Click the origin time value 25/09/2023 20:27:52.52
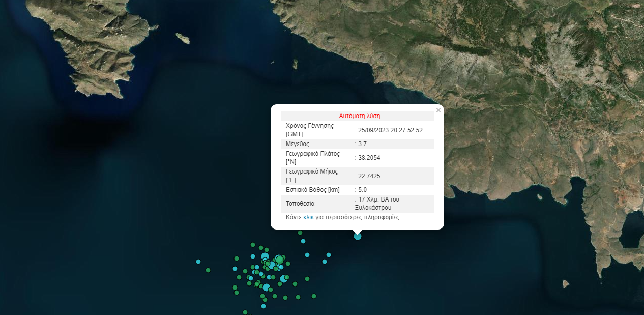This screenshot has height=315, width=644. tap(391, 130)
